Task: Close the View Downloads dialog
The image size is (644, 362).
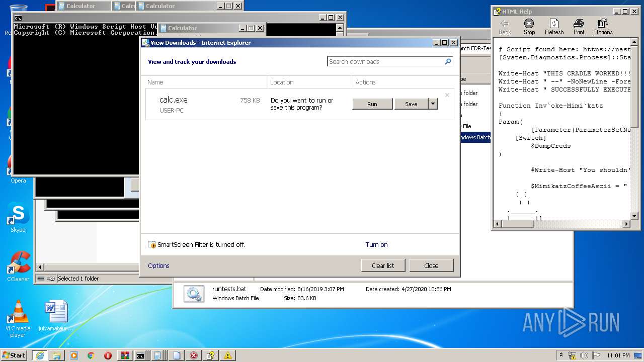Action: coord(431,265)
